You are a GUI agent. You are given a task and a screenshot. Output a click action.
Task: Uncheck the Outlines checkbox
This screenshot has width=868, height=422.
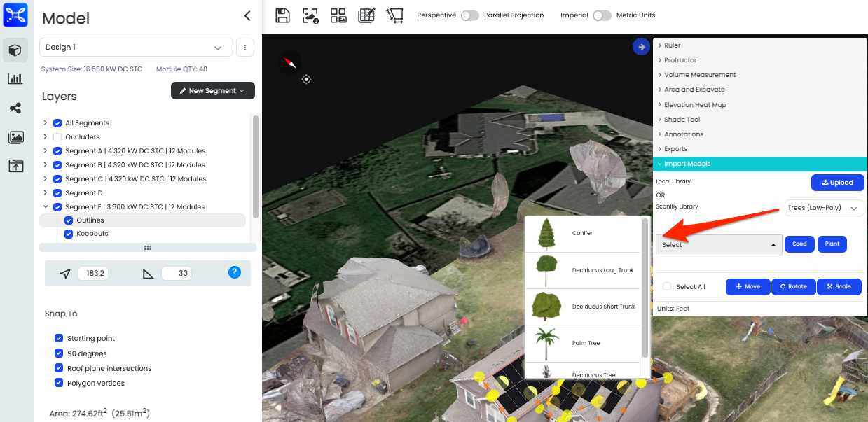[69, 220]
